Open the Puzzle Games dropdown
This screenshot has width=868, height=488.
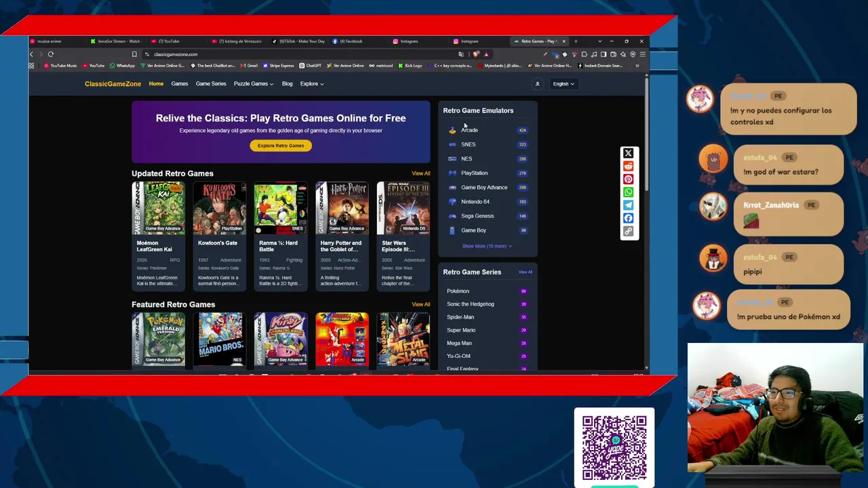point(254,84)
